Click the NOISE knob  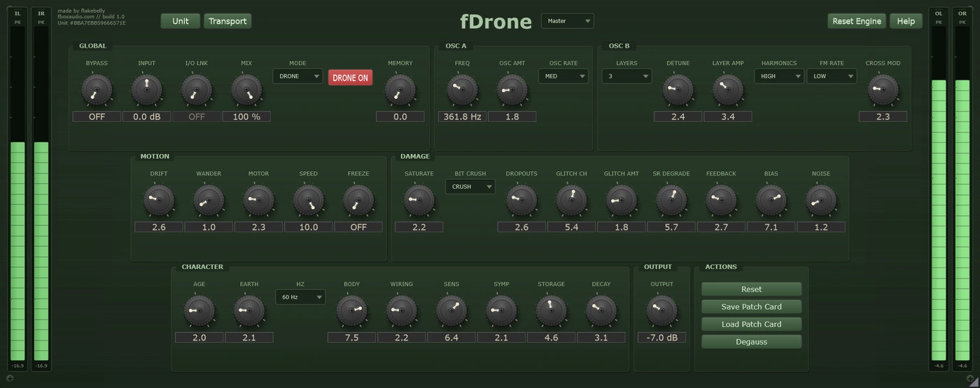point(820,201)
